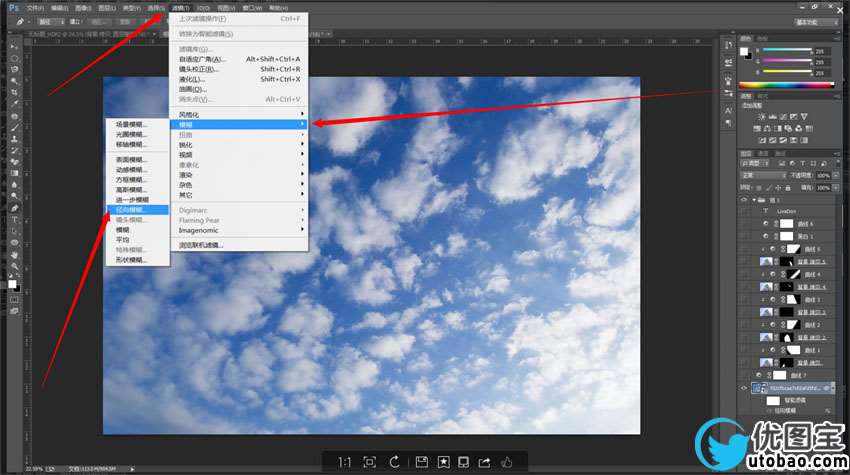Click the save icon in the bottom viewer bar
The image size is (850, 475).
(422, 462)
